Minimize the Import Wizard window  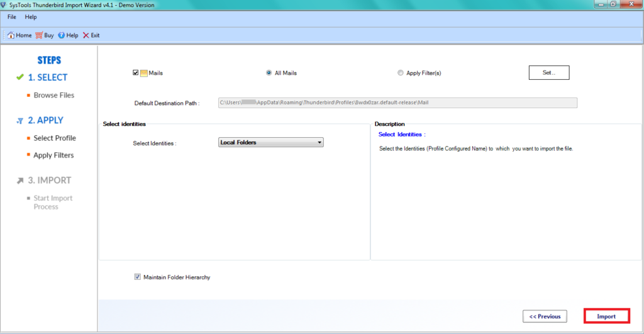coord(601,4)
